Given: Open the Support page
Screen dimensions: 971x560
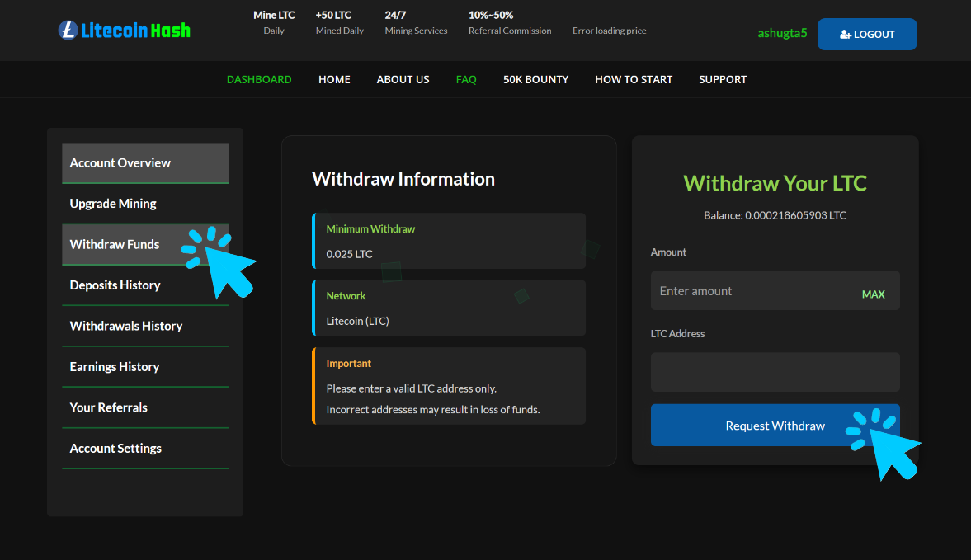Looking at the screenshot, I should 723,79.
